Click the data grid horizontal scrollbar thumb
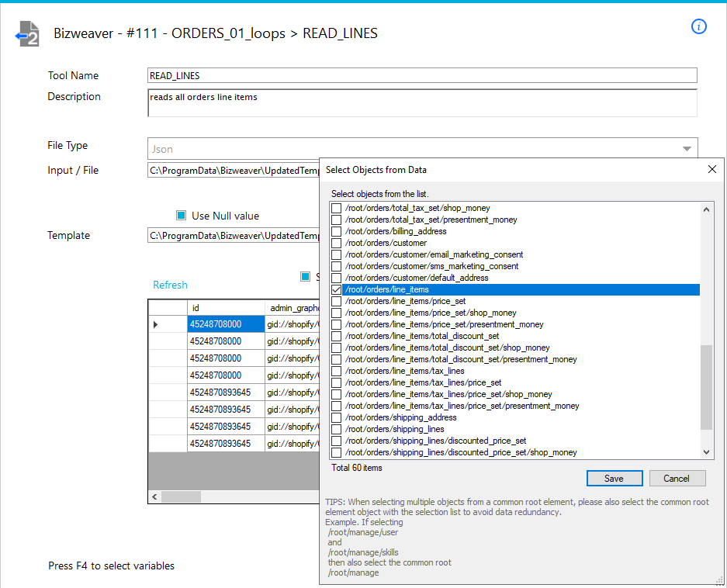This screenshot has width=727, height=588. [181, 496]
